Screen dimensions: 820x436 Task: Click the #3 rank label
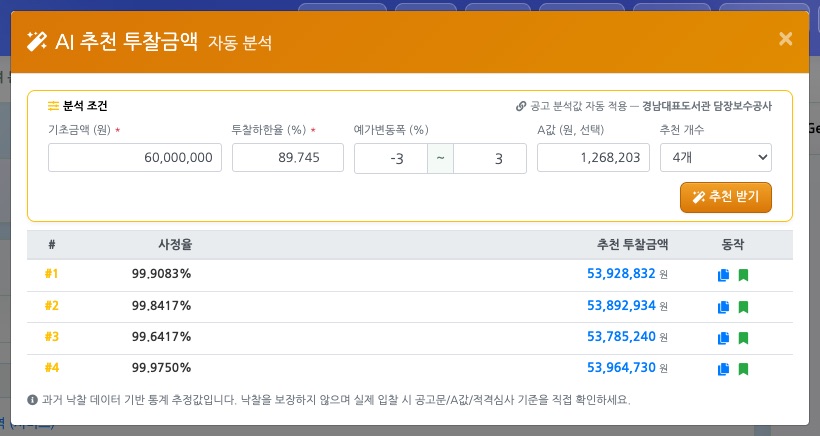click(51, 337)
